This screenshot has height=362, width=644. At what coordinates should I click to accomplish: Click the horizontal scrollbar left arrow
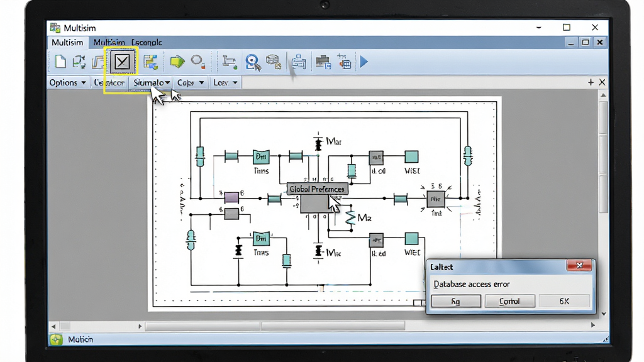point(53,326)
